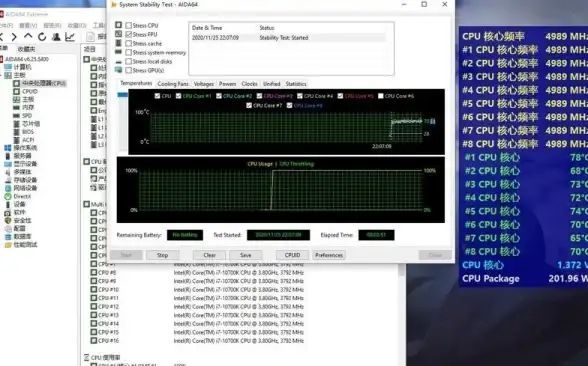Select 服务器 server item in the tree
Screen dimensions: 588x366
22,156
